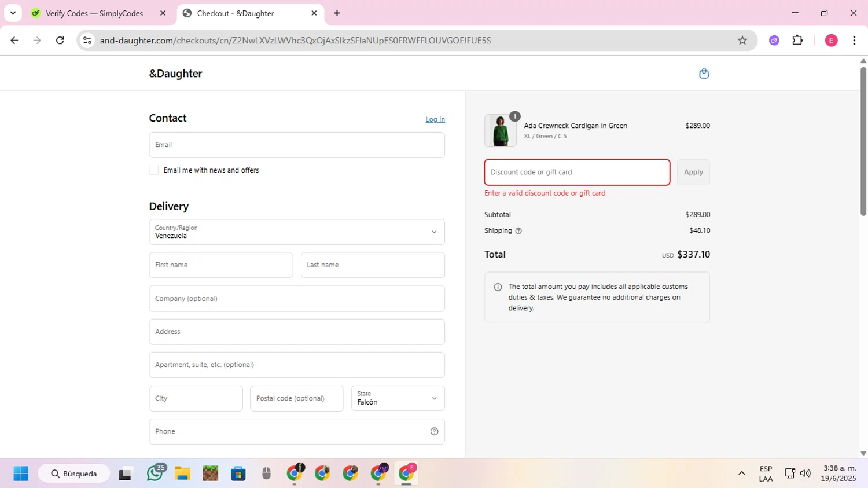Click the Phone input field

click(297, 431)
